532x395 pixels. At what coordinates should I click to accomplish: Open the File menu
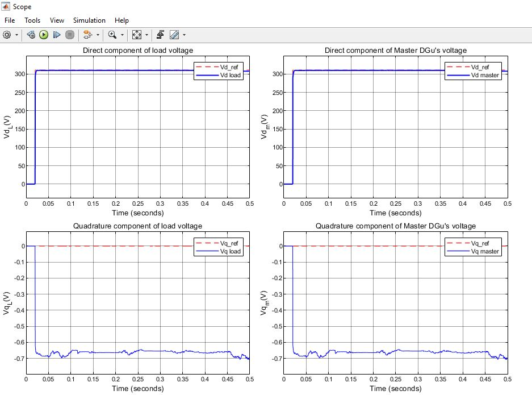coord(10,20)
